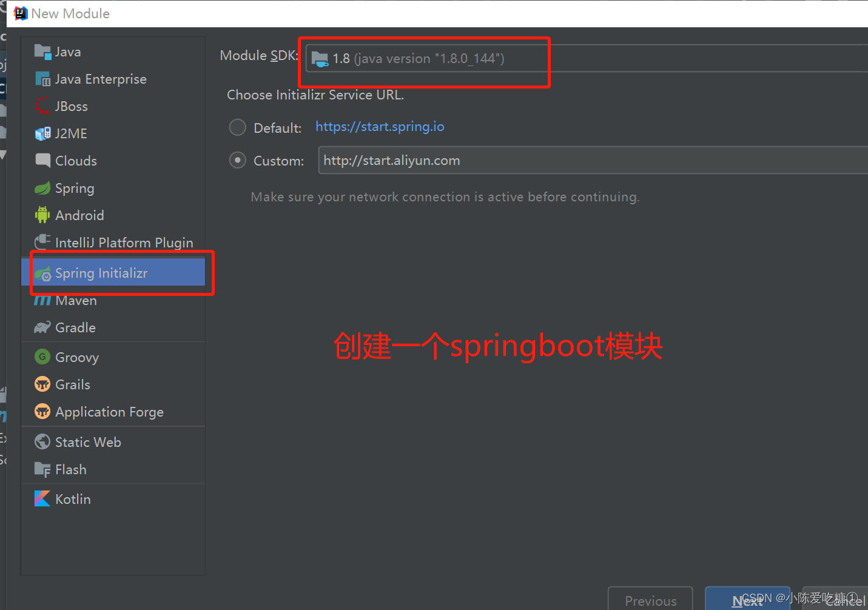Click the Spring leaf icon
This screenshot has width=868, height=610.
coord(42,189)
